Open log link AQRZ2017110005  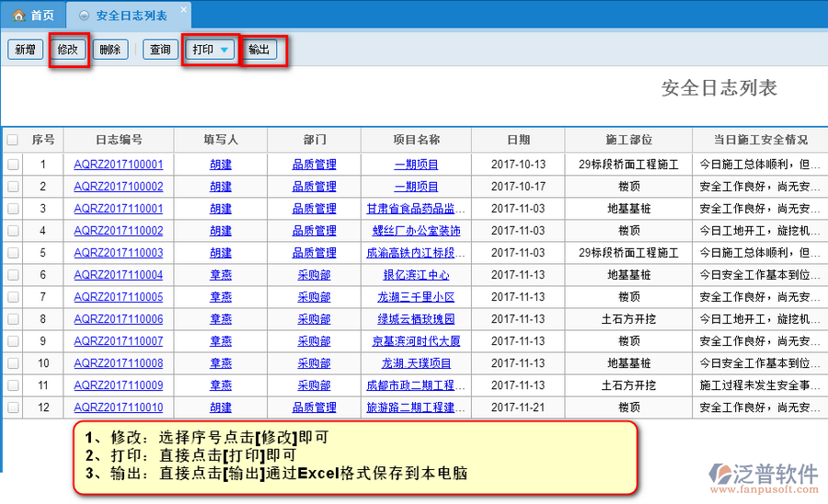pyautogui.click(x=119, y=297)
